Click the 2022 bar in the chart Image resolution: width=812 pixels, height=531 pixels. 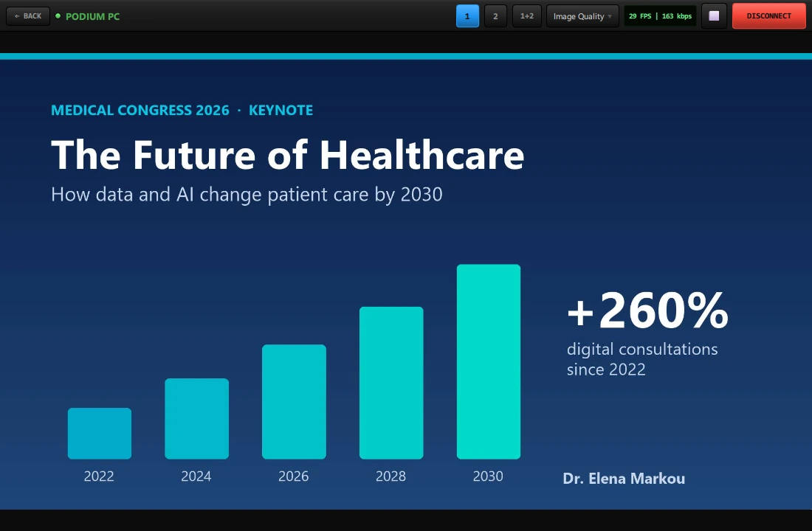click(x=100, y=433)
